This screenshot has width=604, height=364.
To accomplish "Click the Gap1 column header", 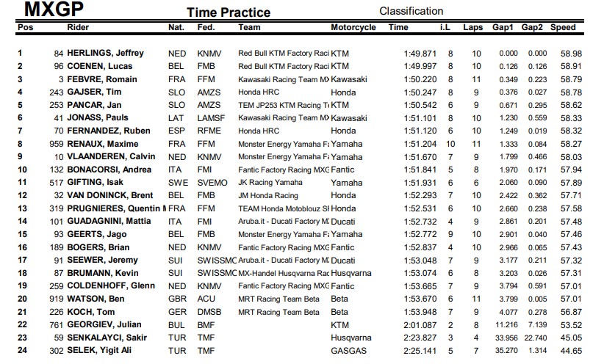I will click(x=503, y=27).
